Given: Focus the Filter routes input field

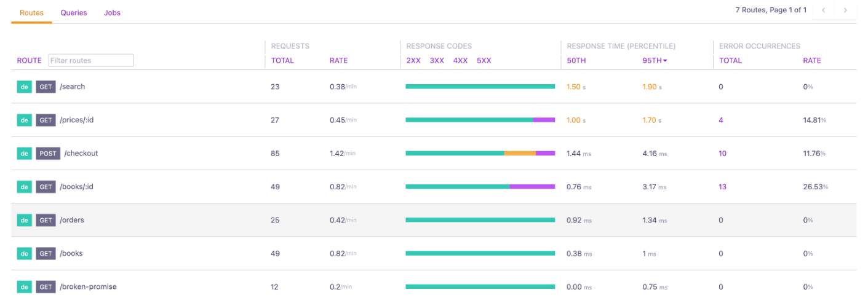Looking at the screenshot, I should pyautogui.click(x=91, y=61).
